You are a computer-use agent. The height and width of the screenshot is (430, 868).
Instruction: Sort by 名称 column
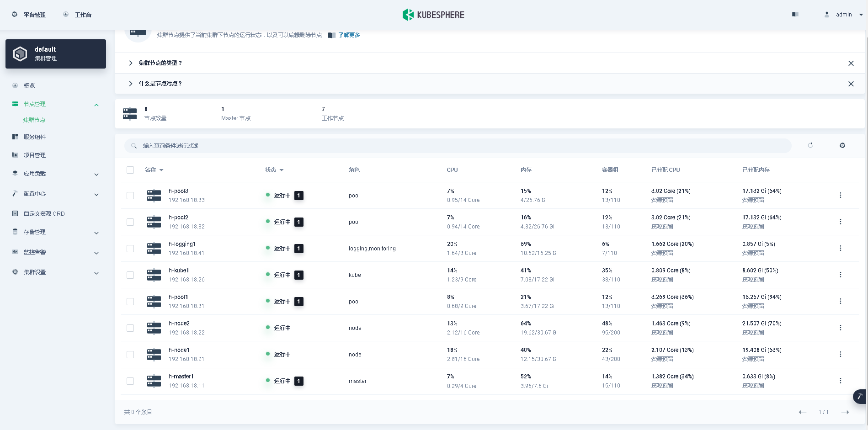coord(154,170)
